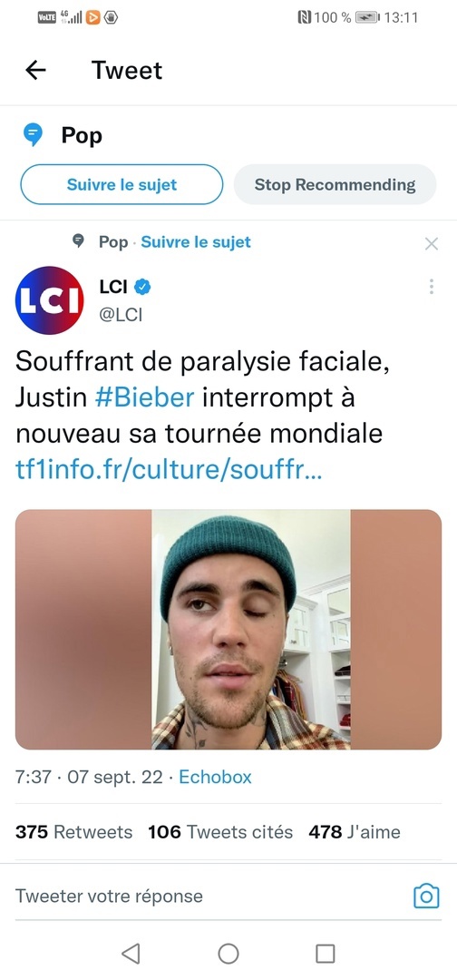This screenshot has width=457, height=980.
Task: Tap Android home circle button
Action: (228, 953)
